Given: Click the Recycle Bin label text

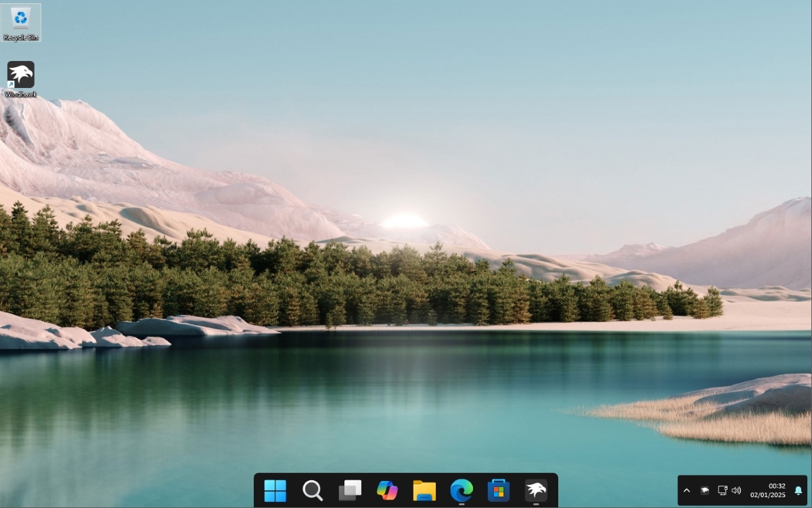Looking at the screenshot, I should [21, 39].
